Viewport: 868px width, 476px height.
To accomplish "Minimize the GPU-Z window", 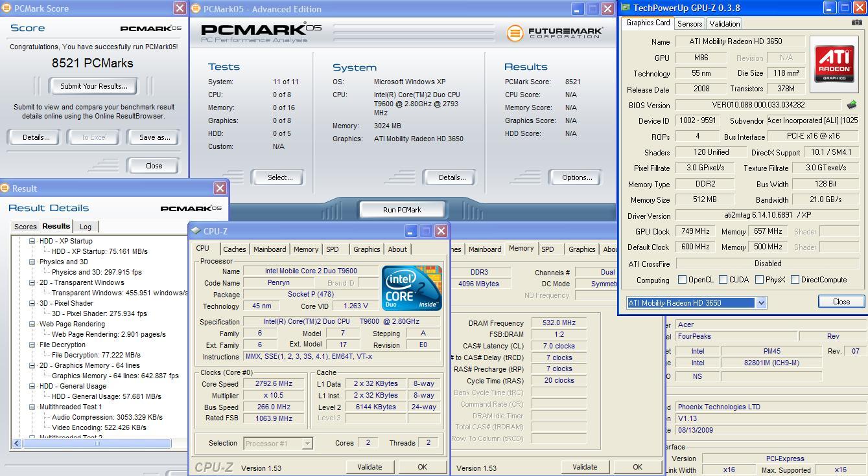I will (830, 8).
